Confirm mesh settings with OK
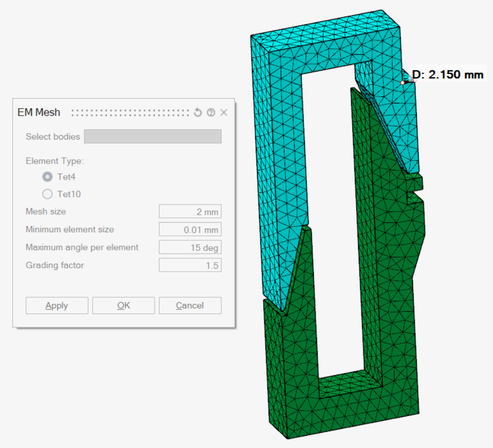Screen dimensions: 493x448 coord(124,305)
